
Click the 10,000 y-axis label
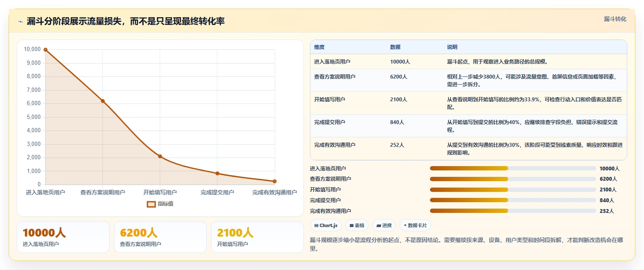[x=32, y=49]
